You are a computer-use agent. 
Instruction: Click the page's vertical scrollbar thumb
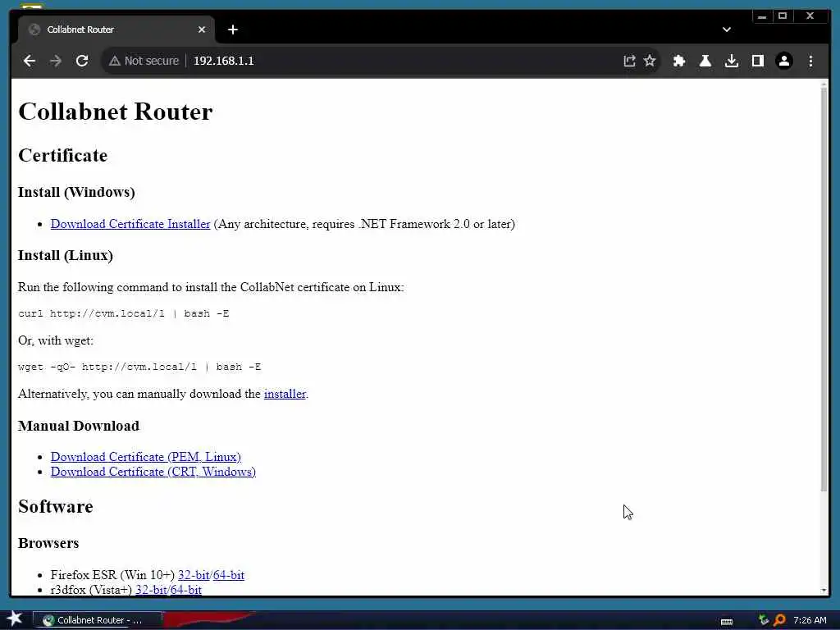824,290
